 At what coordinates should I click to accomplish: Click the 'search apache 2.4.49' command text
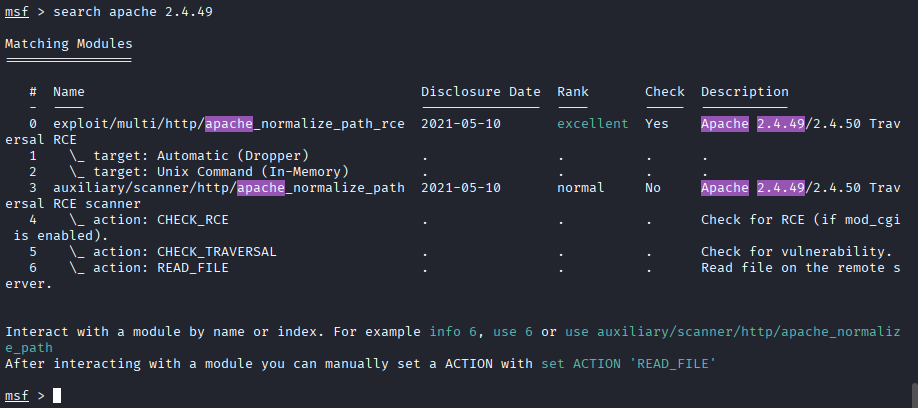click(x=133, y=12)
